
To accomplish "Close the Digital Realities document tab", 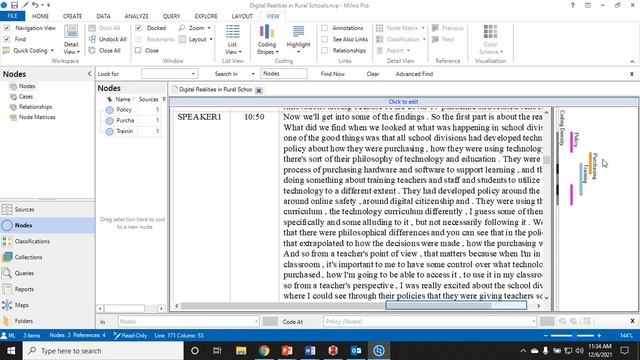I will tap(259, 90).
